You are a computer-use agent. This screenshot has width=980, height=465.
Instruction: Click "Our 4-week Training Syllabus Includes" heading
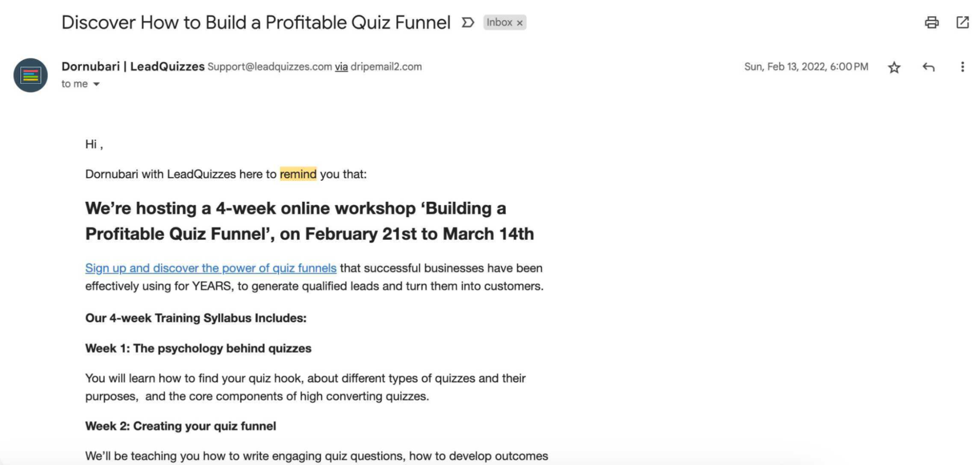[x=196, y=318]
